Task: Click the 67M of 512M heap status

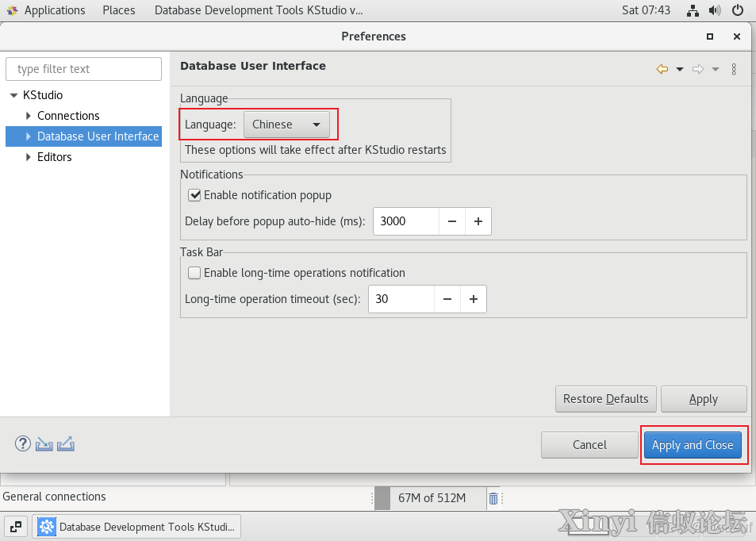Action: pyautogui.click(x=432, y=498)
